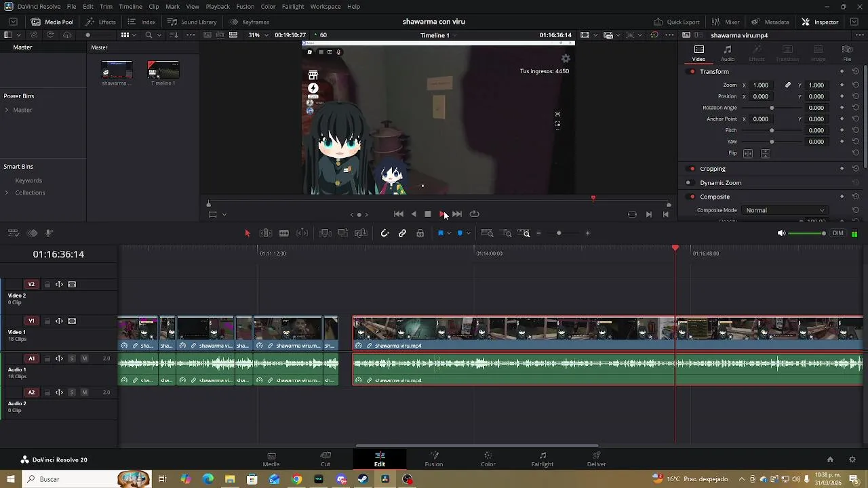Viewport: 868px width, 488px height.
Task: Open the media pool search dropdown
Action: click(159, 35)
